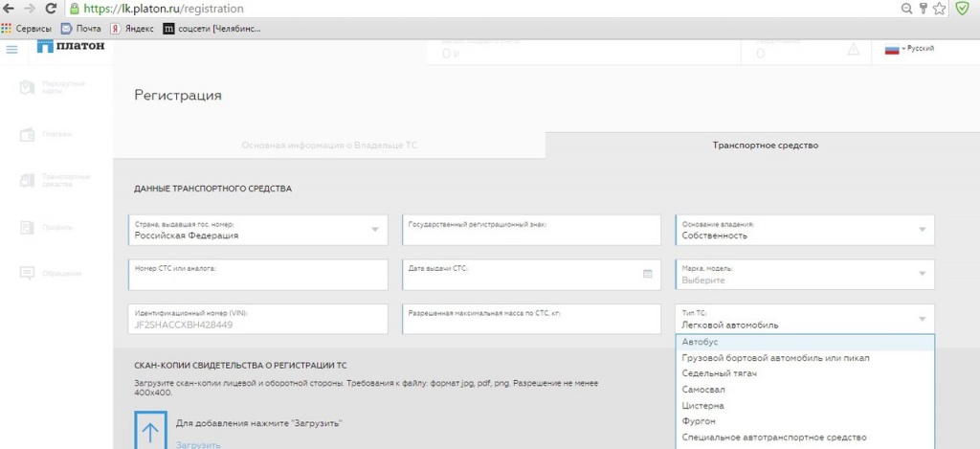The height and width of the screenshot is (449, 980).
Task: Click the Загрузить upload link
Action: pos(198,444)
